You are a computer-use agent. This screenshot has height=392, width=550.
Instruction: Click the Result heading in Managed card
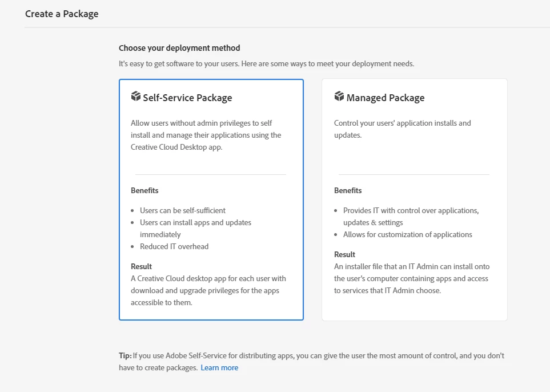[344, 254]
